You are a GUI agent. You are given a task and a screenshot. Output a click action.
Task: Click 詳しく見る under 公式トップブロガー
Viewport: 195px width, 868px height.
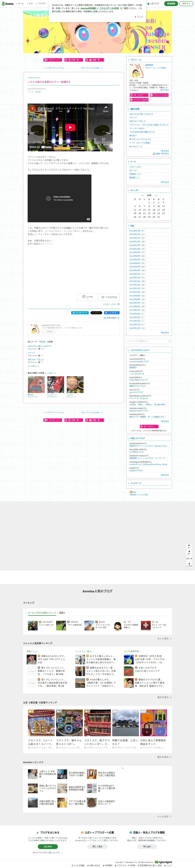[x=97, y=846]
